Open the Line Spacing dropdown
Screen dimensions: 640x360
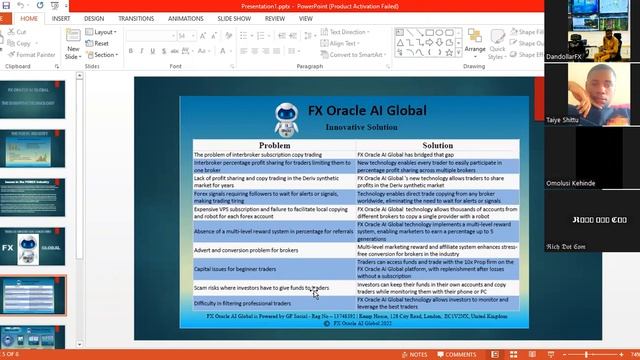[x=310, y=36]
